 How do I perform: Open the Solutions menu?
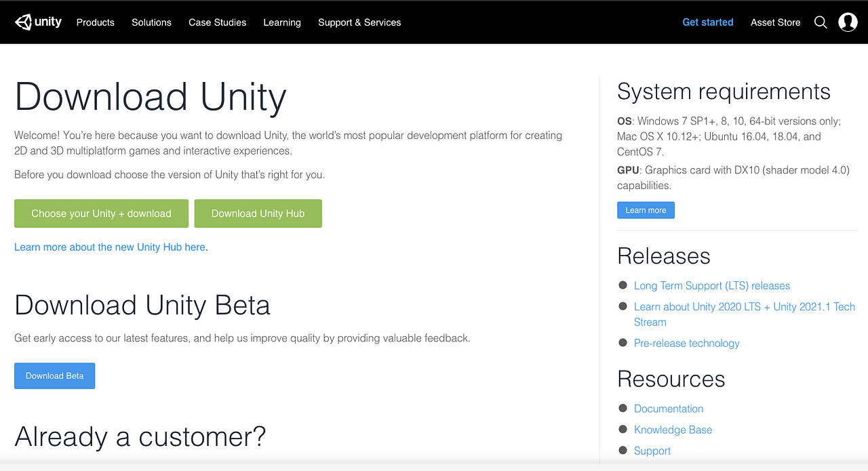pyautogui.click(x=151, y=22)
